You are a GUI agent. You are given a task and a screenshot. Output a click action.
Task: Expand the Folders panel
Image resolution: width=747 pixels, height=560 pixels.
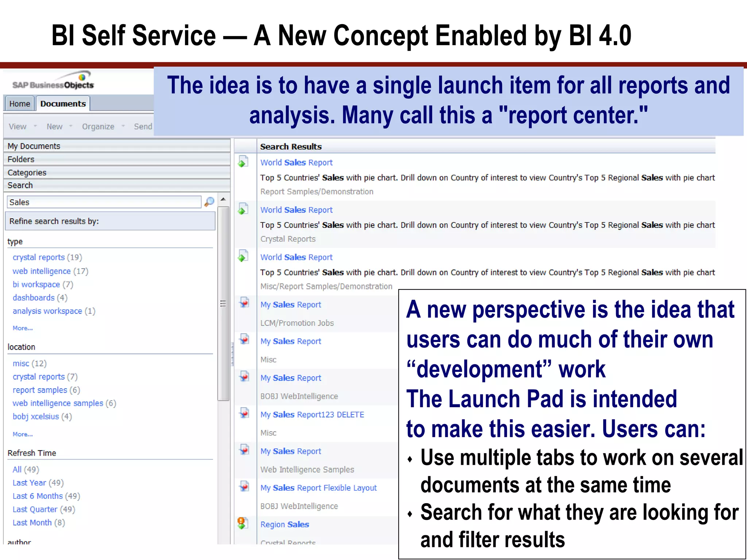pyautogui.click(x=117, y=159)
